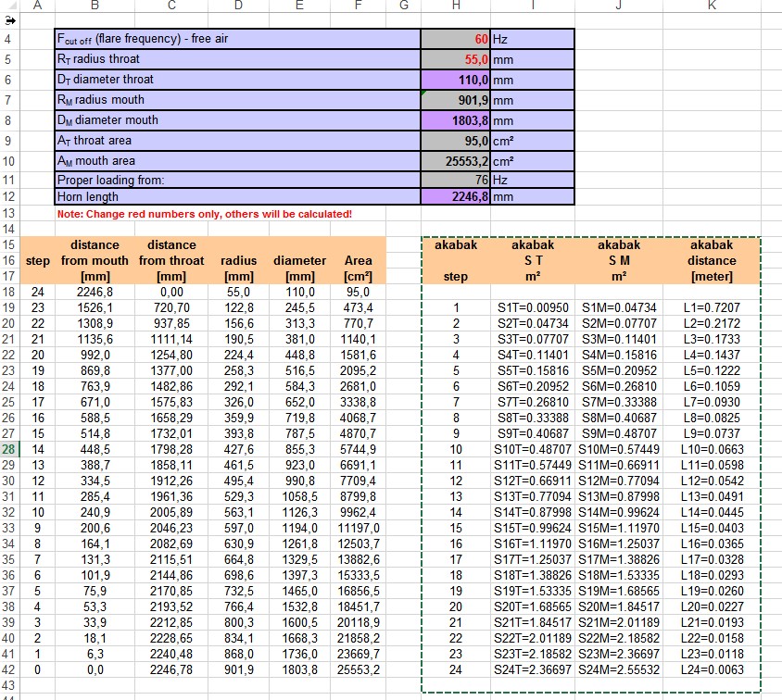Viewport: 782px width, 700px height.
Task: Select area cell 11197,0
Action: tap(358, 528)
